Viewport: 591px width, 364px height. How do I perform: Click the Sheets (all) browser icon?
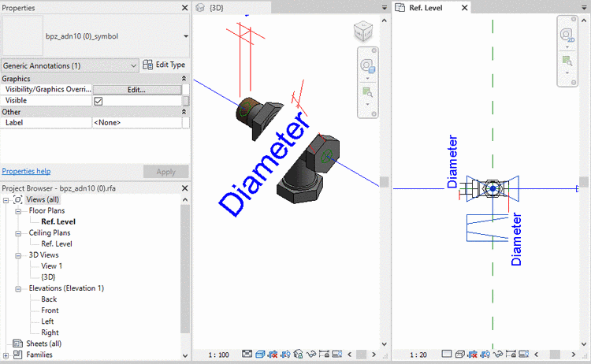(17, 344)
